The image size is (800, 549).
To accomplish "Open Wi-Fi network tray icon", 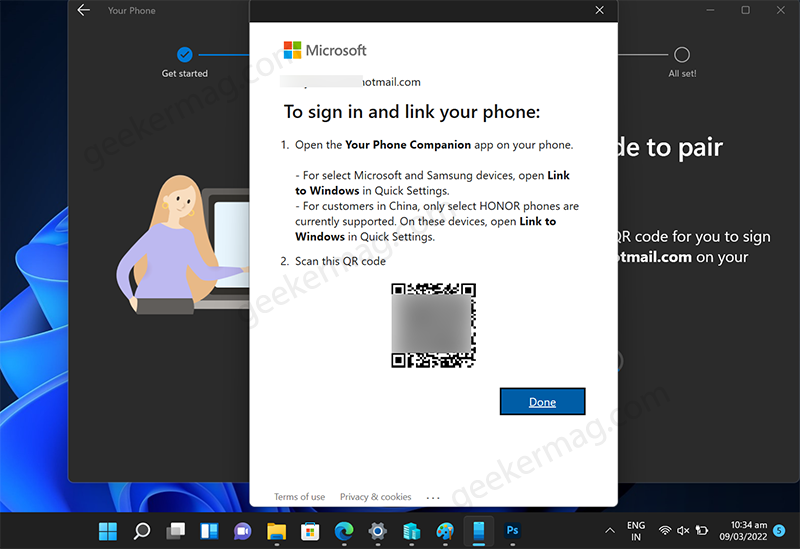I will (x=665, y=531).
